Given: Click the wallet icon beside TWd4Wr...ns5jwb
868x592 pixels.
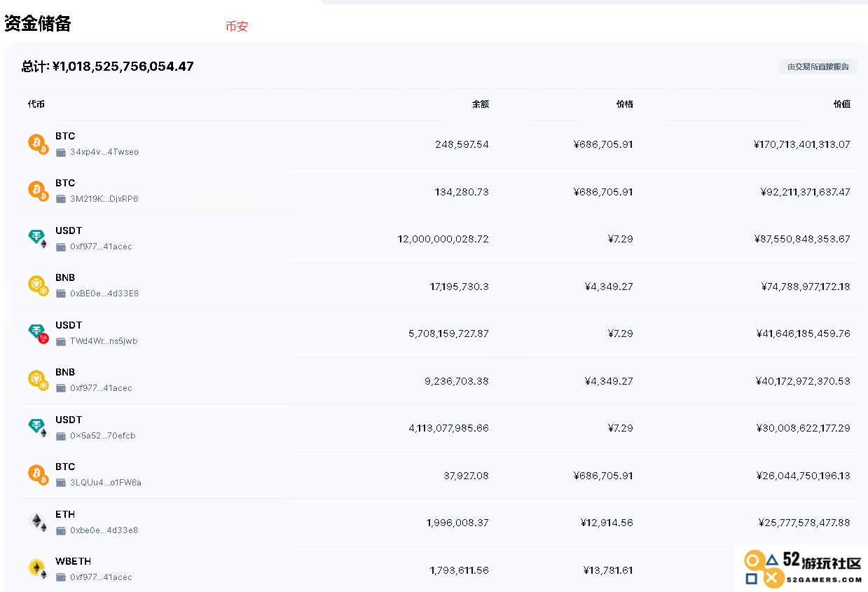Looking at the screenshot, I should [61, 341].
